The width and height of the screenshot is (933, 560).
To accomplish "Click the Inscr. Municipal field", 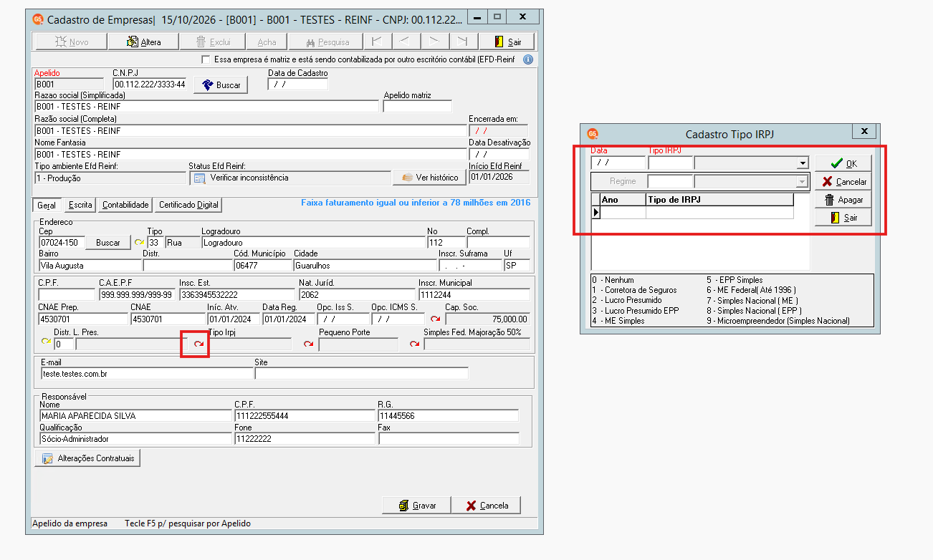I will point(473,294).
